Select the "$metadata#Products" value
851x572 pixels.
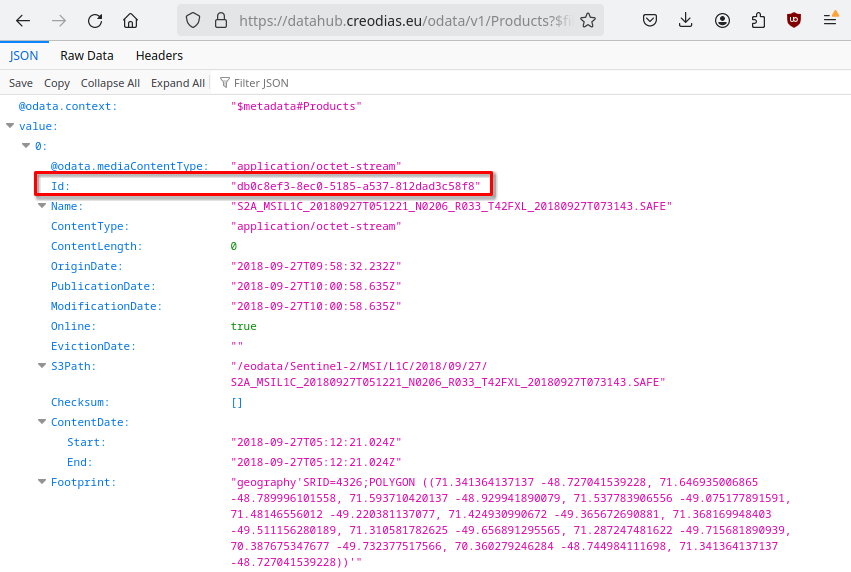[x=296, y=106]
